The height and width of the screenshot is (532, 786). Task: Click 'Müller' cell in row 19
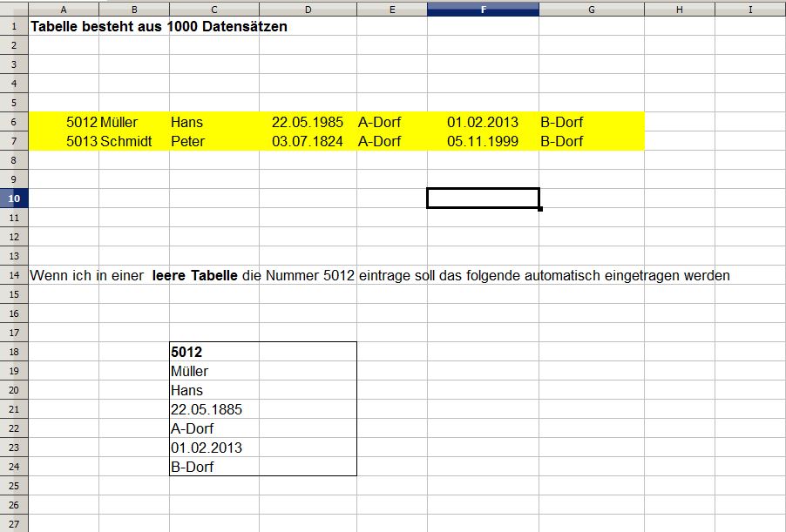pyautogui.click(x=214, y=371)
